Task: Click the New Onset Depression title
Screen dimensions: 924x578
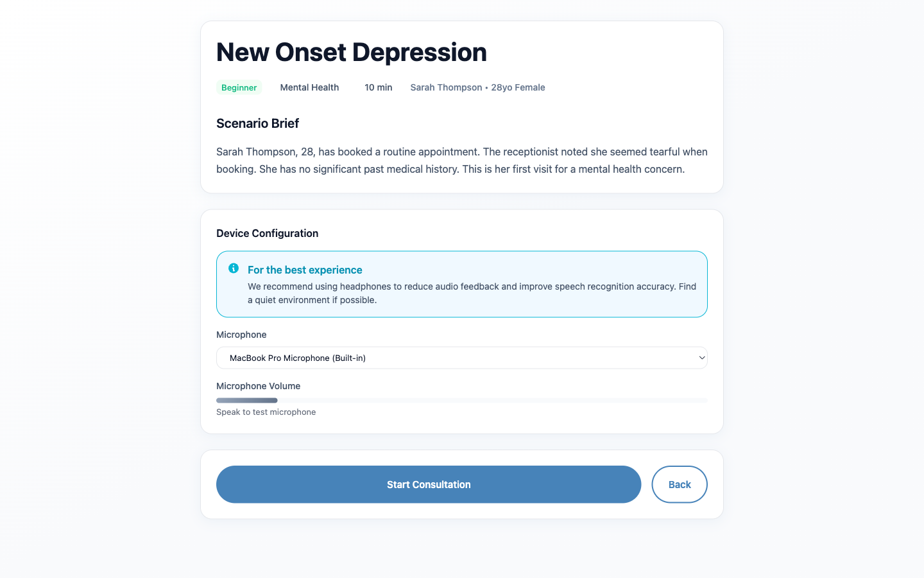Action: tap(352, 52)
